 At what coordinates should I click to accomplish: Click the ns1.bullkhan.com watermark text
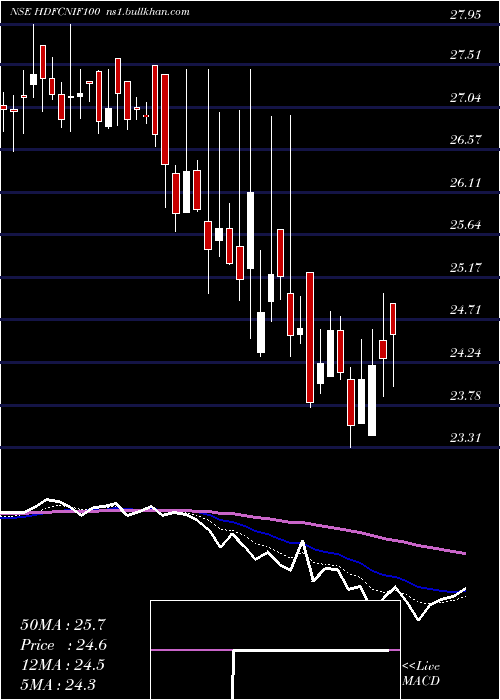146,11
